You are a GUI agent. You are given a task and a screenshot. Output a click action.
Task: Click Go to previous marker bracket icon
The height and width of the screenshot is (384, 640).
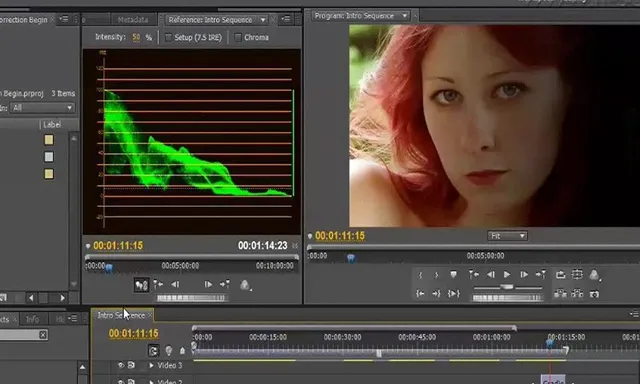(420, 293)
